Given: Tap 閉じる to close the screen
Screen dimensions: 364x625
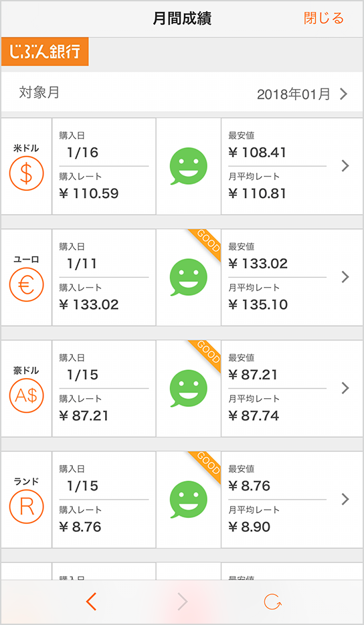Looking at the screenshot, I should [323, 18].
